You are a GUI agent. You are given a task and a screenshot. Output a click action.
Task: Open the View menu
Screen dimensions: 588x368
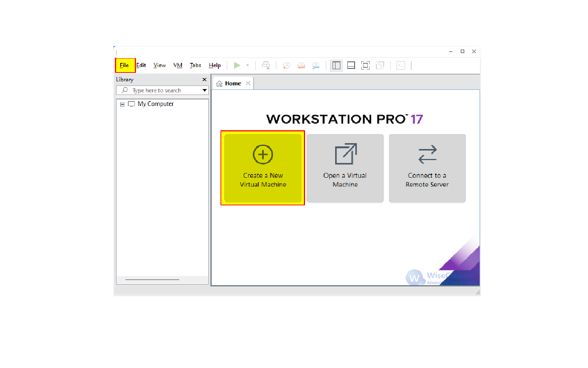159,65
